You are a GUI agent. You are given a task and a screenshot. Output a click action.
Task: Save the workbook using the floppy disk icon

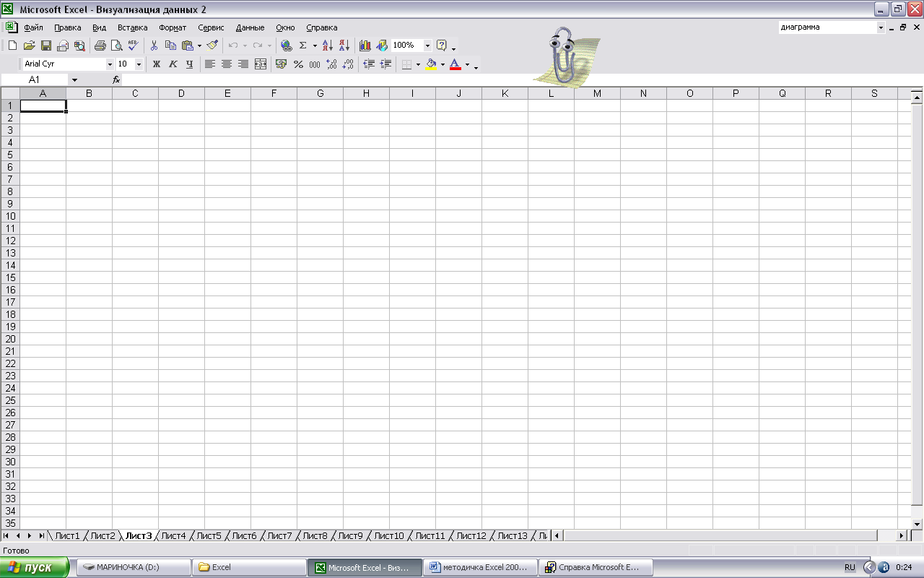coord(45,46)
